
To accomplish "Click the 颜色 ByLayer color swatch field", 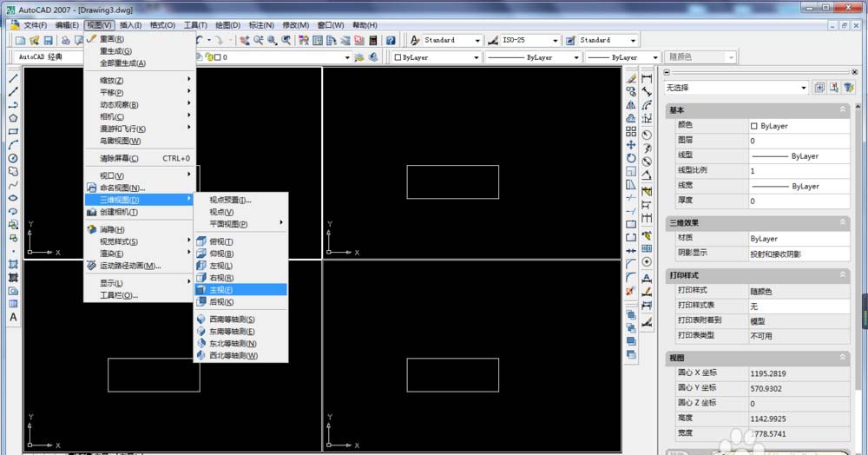I will [799, 126].
